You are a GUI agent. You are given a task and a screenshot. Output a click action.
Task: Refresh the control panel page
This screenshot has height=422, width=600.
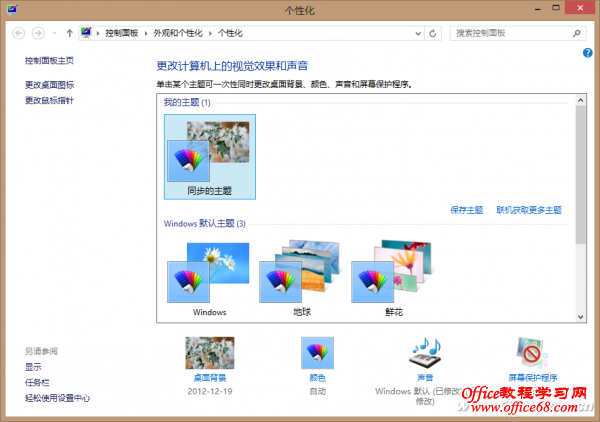point(433,33)
